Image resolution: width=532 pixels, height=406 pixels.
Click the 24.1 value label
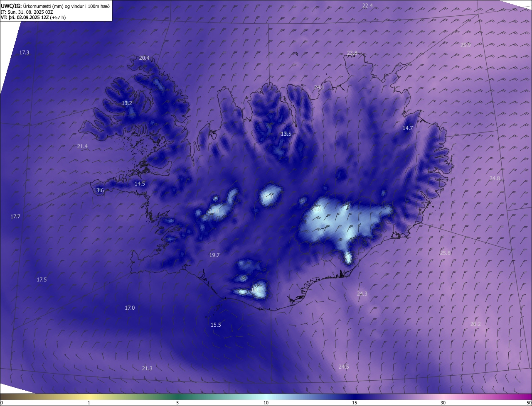point(319,87)
